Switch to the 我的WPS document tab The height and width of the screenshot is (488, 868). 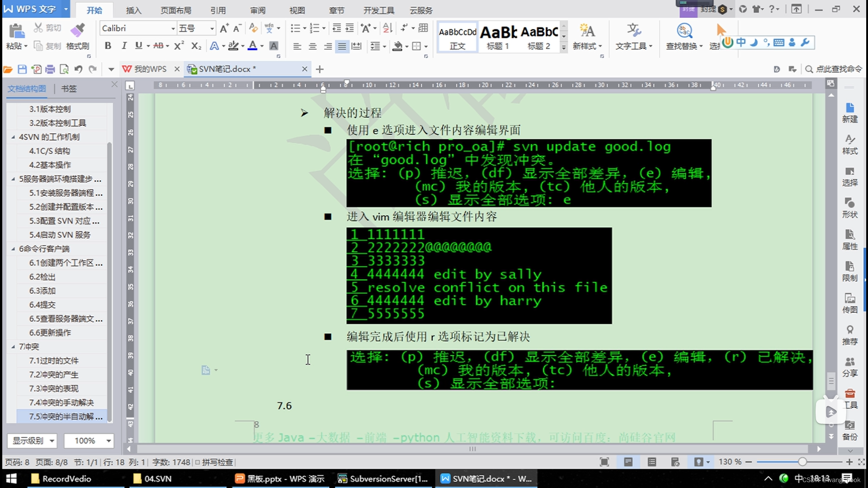pos(150,69)
